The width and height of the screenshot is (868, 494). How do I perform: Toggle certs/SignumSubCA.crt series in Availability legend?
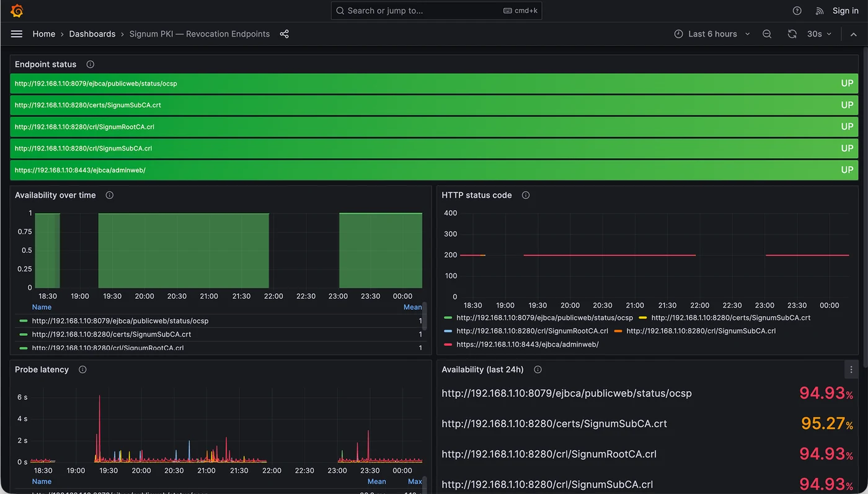[x=112, y=335]
